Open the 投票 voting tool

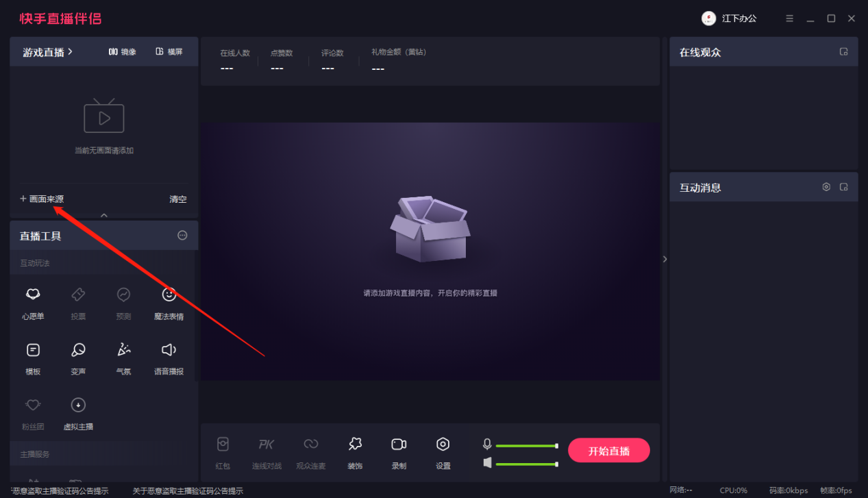(78, 303)
